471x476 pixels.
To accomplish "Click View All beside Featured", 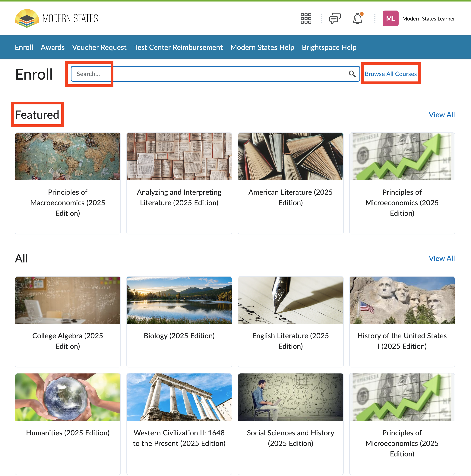I will point(442,115).
